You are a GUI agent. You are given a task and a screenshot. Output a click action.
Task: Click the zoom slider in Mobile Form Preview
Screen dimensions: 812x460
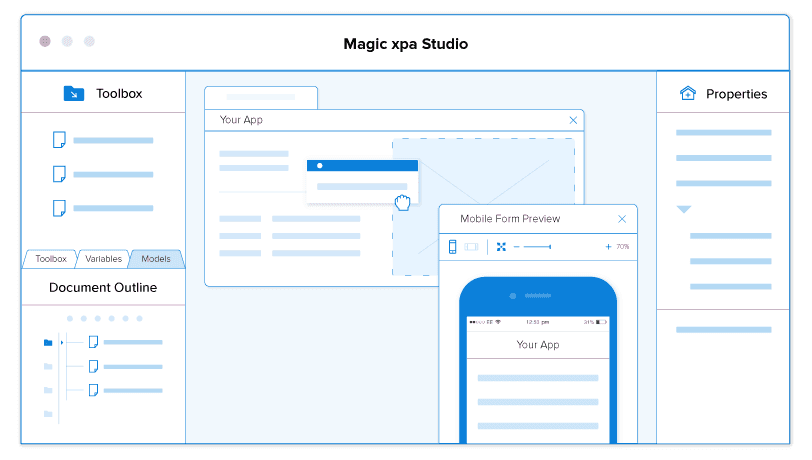click(538, 247)
